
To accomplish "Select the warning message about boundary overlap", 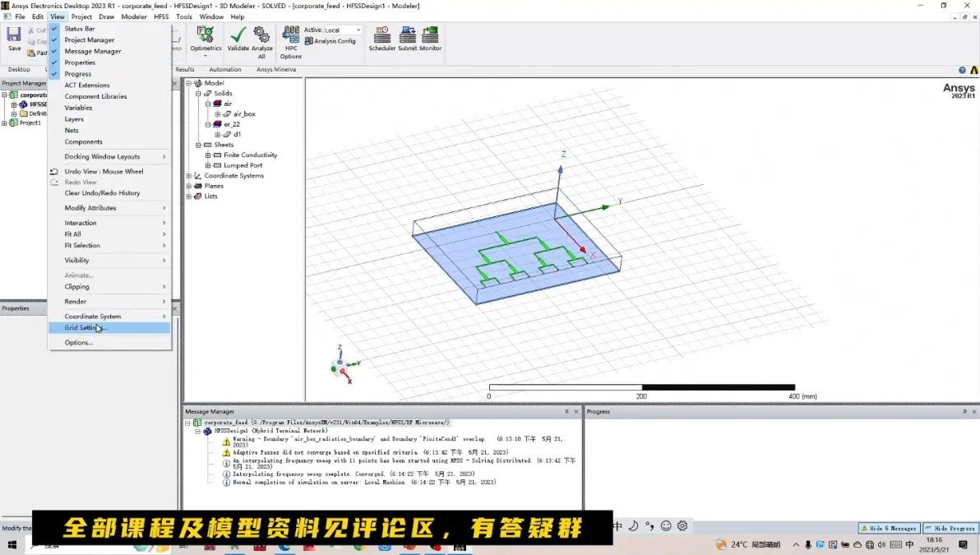I will pos(397,442).
